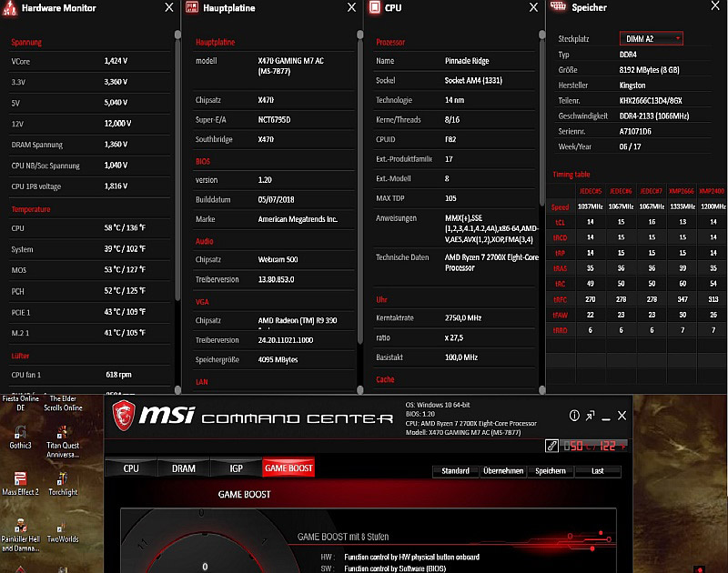The height and width of the screenshot is (573, 728).
Task: Click the Super-E/A NCT6795D value
Action: pos(274,120)
